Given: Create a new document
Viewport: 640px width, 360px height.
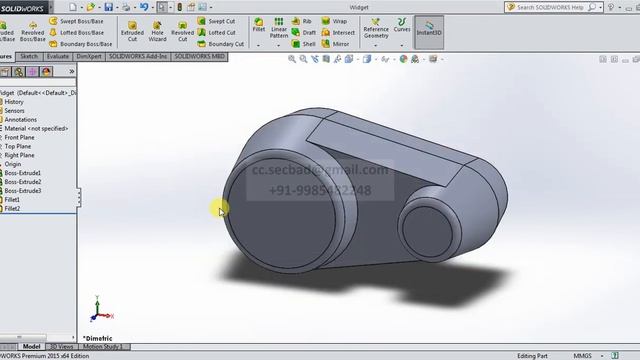Looking at the screenshot, I should coord(73,7).
